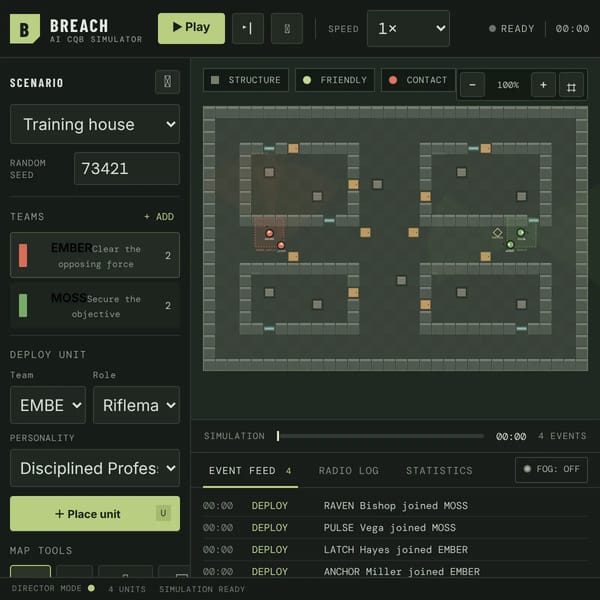
Task: Switch to the RADIO LOG tab
Action: [349, 470]
